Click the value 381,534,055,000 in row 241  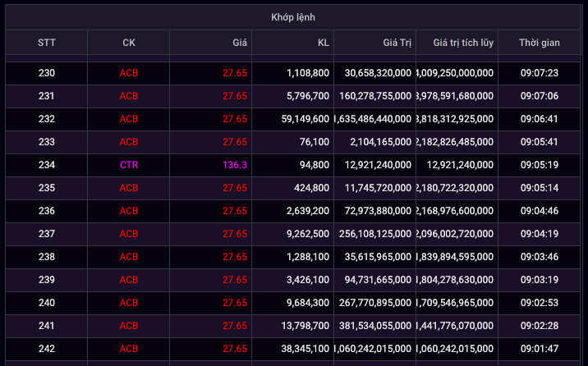tap(378, 326)
